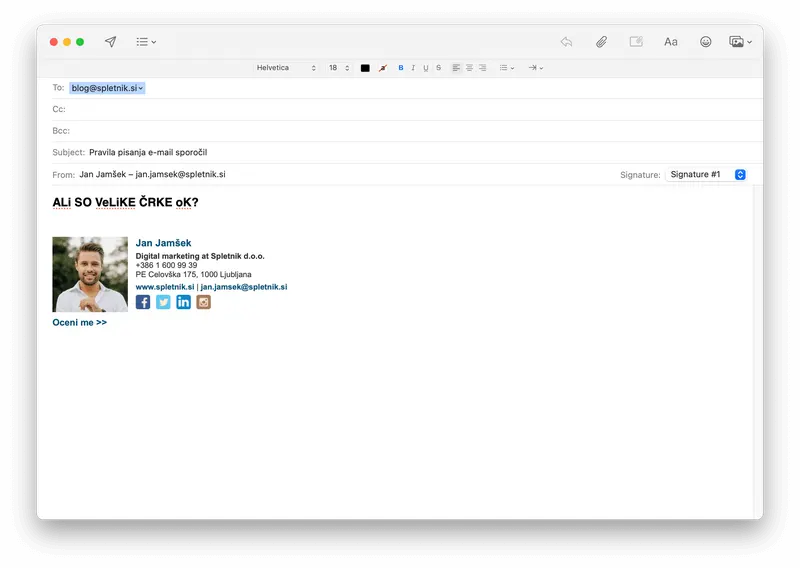Send the message with the paper plane icon
The image size is (800, 568).
click(x=110, y=42)
